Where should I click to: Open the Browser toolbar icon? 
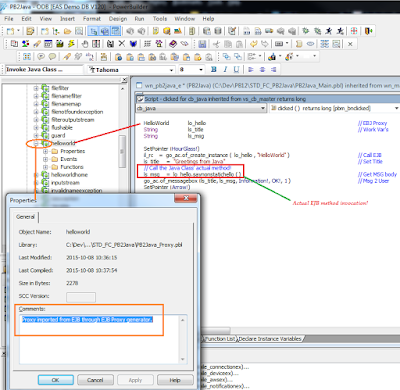click(167, 31)
